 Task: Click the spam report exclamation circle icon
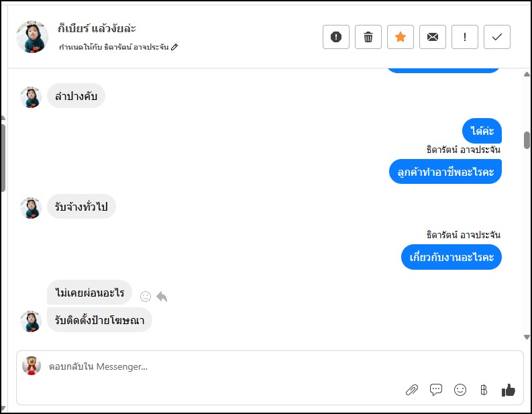coord(336,37)
